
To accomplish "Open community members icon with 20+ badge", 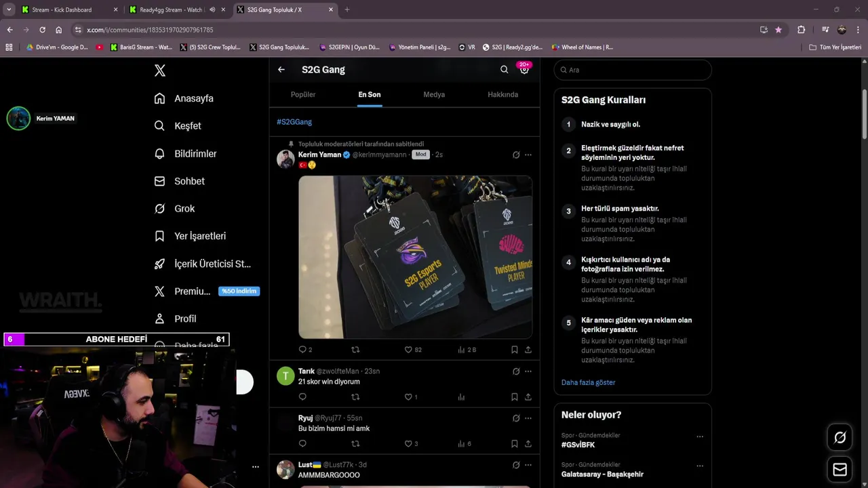I will (524, 69).
